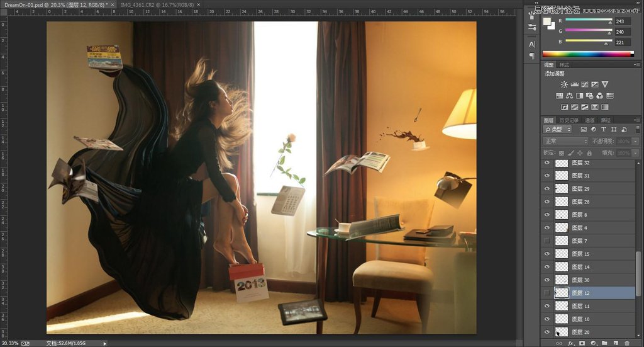
Task: Open status bar info arrow menu
Action: (x=105, y=344)
